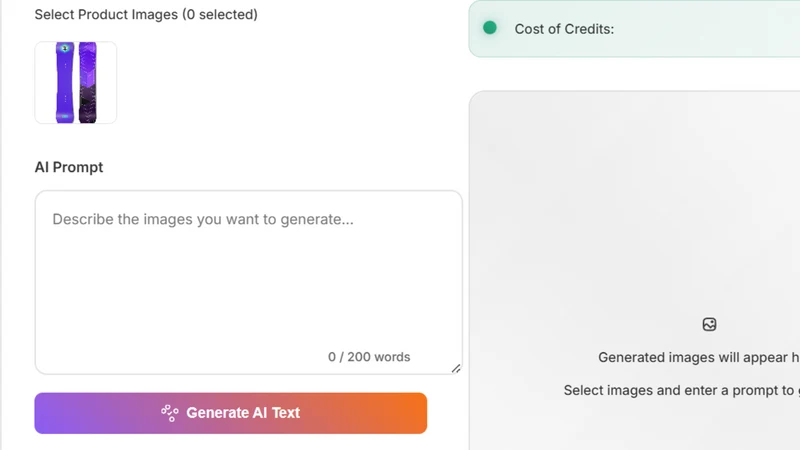
Task: Click 'Generated images will appear' message
Action: pyautogui.click(x=698, y=357)
